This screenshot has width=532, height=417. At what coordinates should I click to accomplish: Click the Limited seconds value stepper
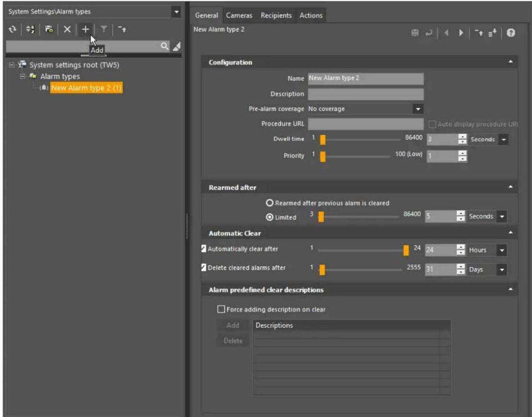coord(462,216)
